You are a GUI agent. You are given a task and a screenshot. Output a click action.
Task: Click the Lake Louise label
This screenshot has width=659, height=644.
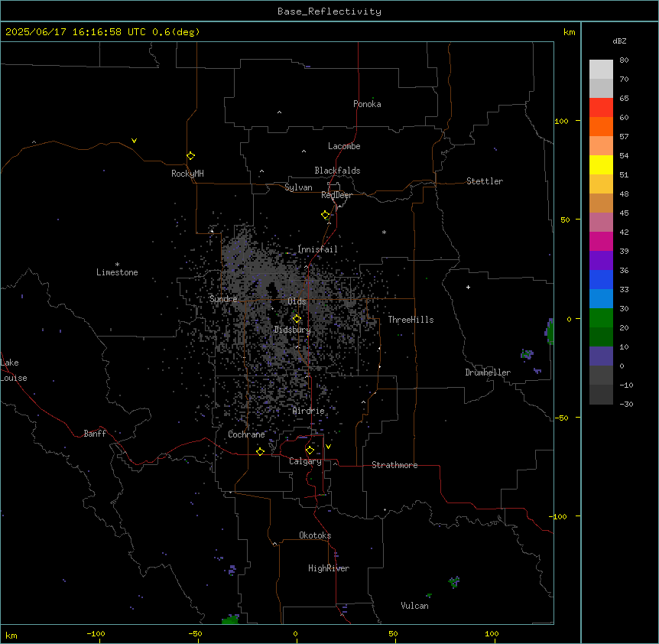pyautogui.click(x=14, y=370)
